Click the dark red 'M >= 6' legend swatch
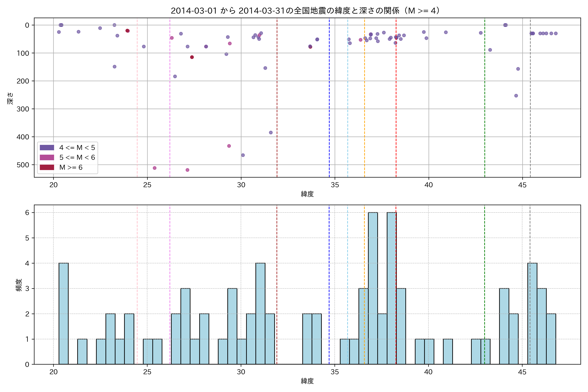This screenshot has width=588, height=392. click(x=47, y=167)
